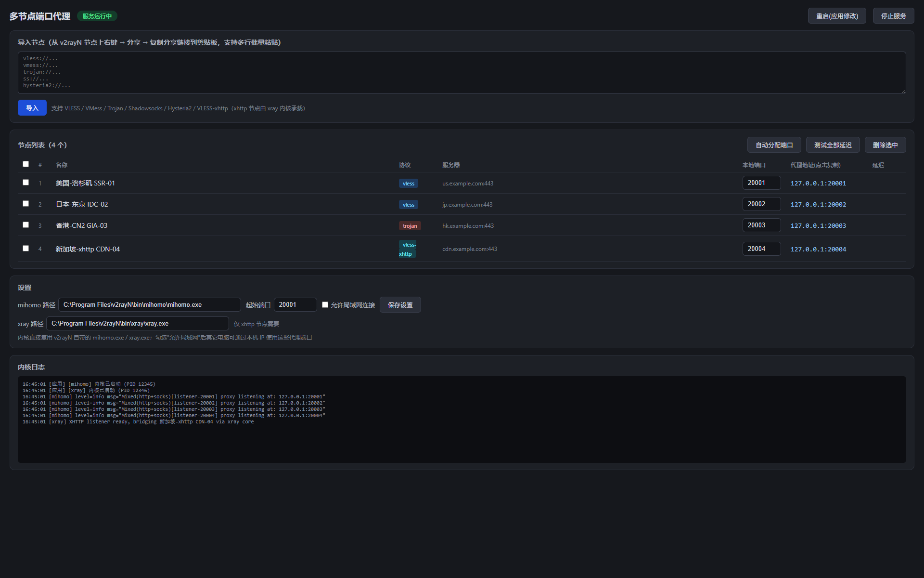924x578 pixels.
Task: Copy proxy address 127.0.0.1:20002 in node list
Action: pos(818,205)
